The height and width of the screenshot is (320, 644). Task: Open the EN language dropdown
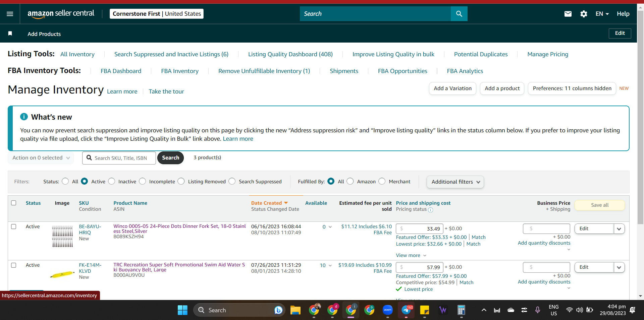point(602,14)
